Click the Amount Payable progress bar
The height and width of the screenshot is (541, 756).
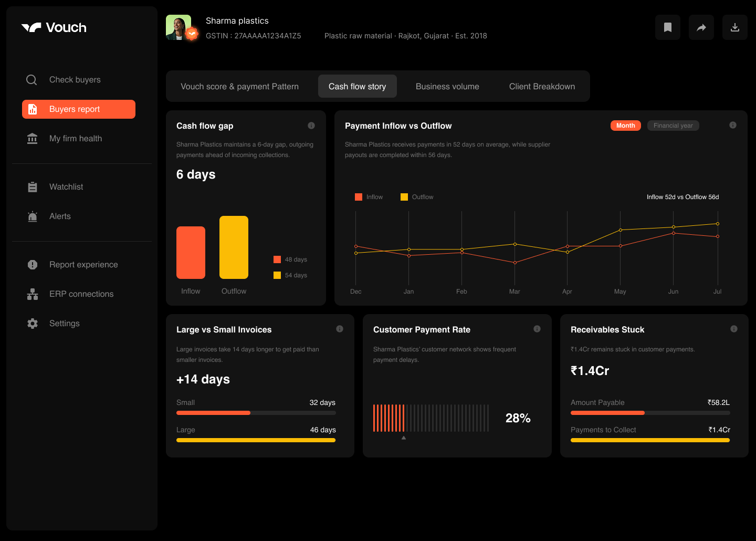tap(650, 413)
